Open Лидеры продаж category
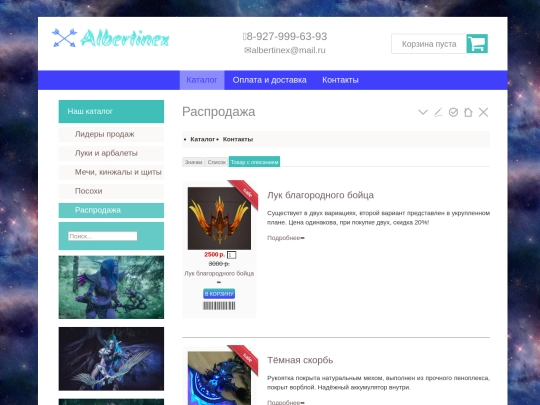This screenshot has width=540, height=405. click(111, 134)
